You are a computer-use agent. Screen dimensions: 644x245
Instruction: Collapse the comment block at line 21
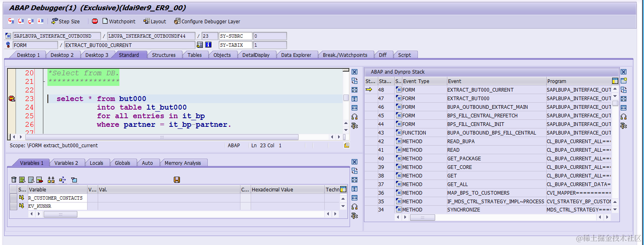[44, 81]
